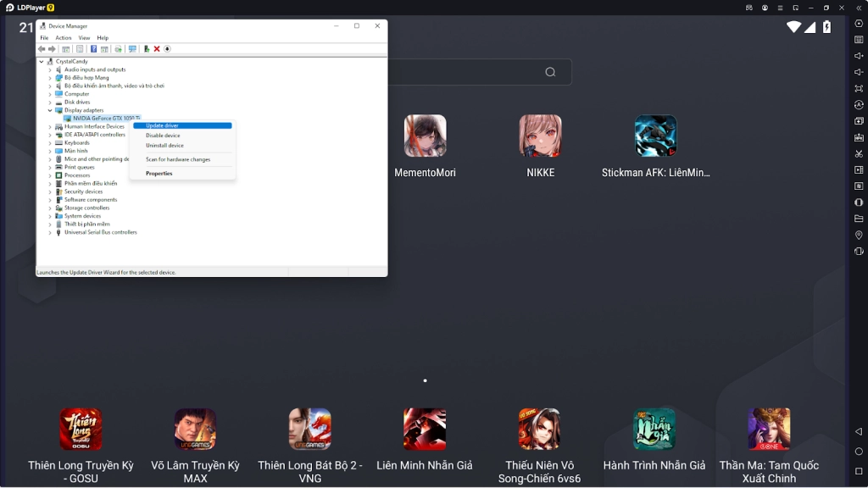
Task: Click the rotate screen sidebar icon
Action: click(x=859, y=251)
